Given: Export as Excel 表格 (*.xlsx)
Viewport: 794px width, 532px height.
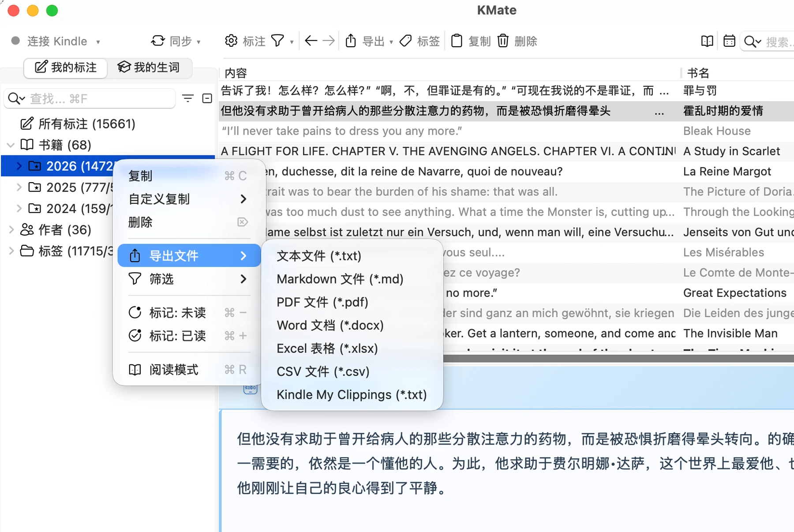Looking at the screenshot, I should click(352, 348).
